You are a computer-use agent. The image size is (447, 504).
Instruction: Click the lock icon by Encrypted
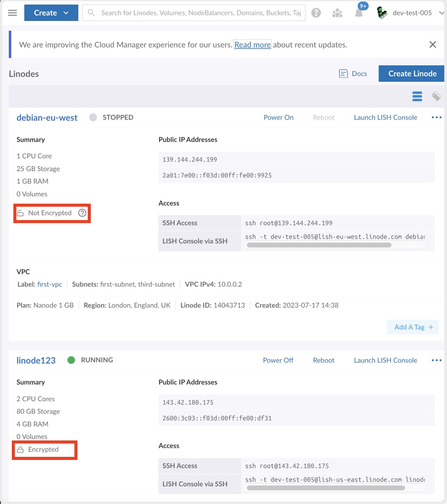[20, 450]
